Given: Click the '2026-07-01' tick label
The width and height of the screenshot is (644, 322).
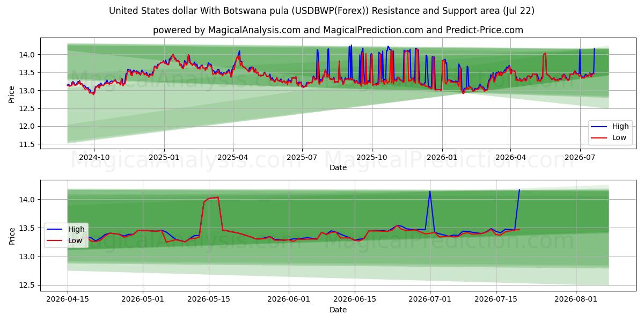Looking at the screenshot, I should point(430,299).
